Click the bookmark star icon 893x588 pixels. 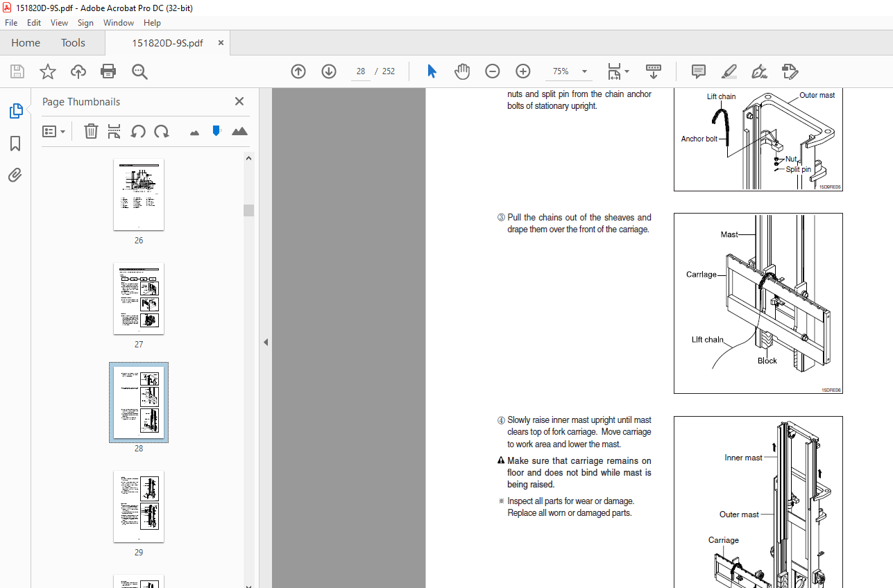pos(48,71)
